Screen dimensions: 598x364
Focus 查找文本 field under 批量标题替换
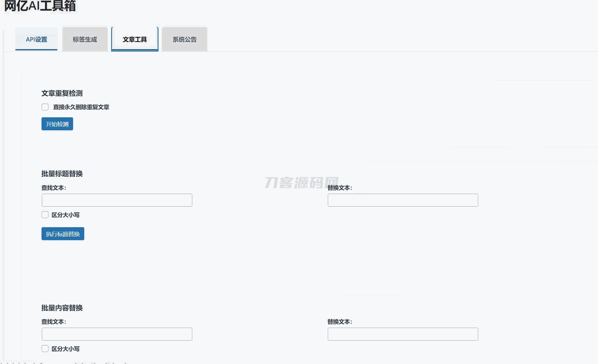click(x=117, y=200)
